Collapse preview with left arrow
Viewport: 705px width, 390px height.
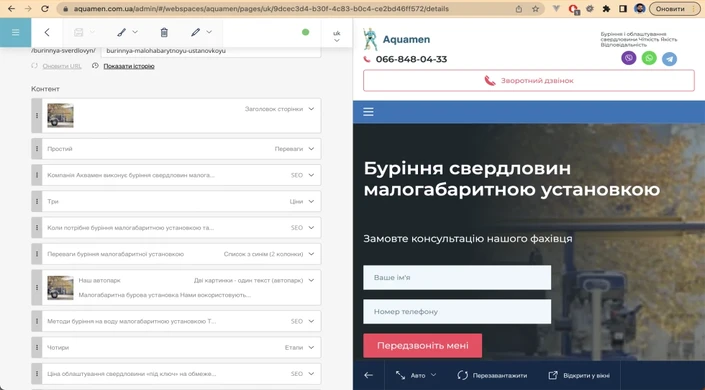[x=369, y=375]
